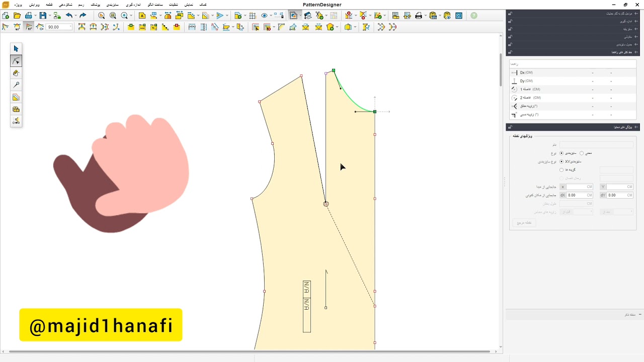This screenshot has height=362, width=644.
Task: Open help with the green question mark
Action: tap(474, 16)
